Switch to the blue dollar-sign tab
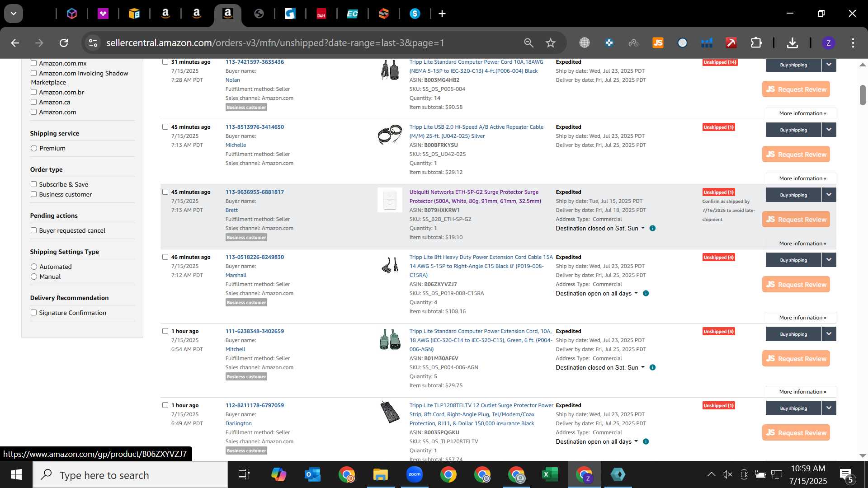This screenshot has width=868, height=488. (x=415, y=14)
